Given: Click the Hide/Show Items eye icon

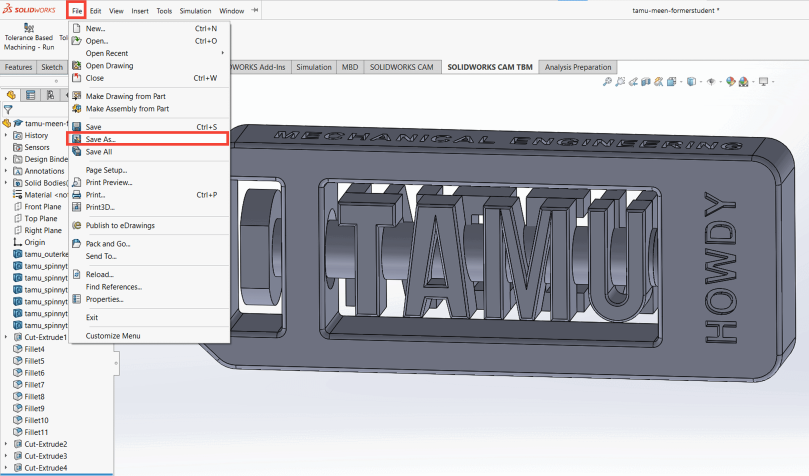Looking at the screenshot, I should click(x=711, y=81).
